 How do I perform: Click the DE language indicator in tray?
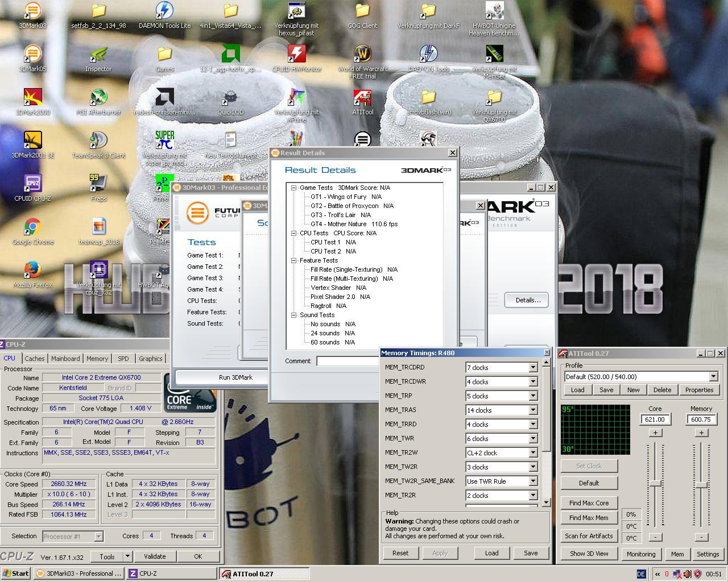tap(641, 574)
